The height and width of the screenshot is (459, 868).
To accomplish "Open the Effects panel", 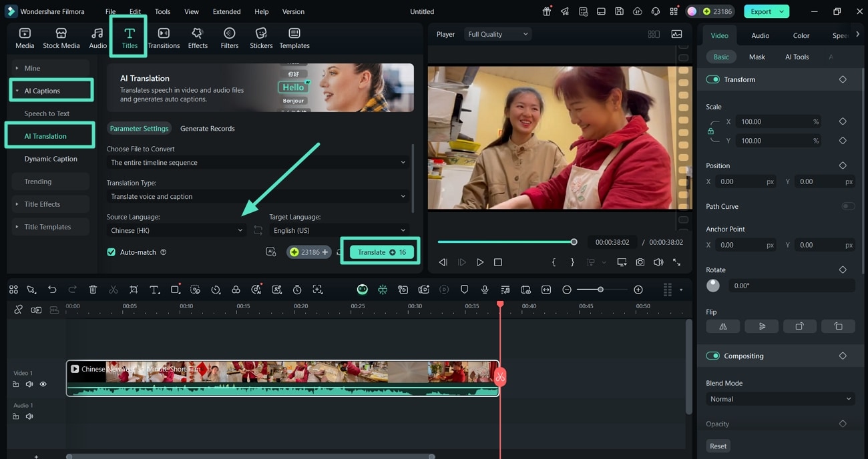I will [x=198, y=38].
